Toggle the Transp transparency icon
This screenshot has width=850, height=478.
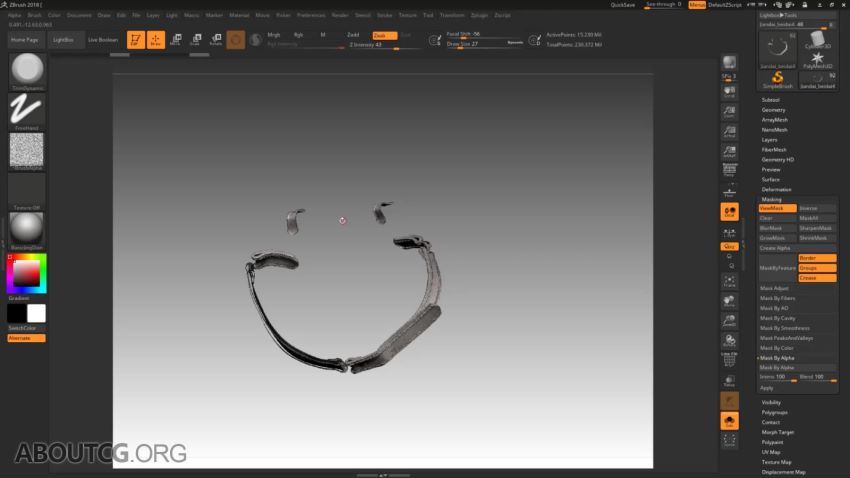[x=730, y=381]
